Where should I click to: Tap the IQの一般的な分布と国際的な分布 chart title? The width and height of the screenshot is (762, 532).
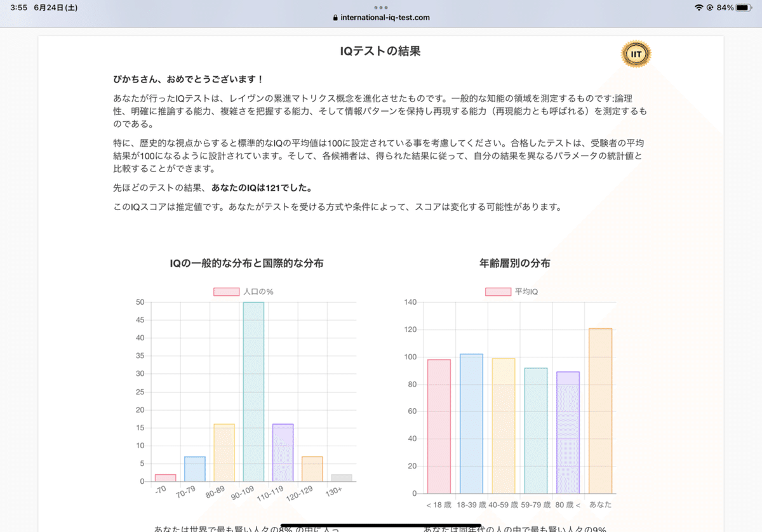coord(246,263)
